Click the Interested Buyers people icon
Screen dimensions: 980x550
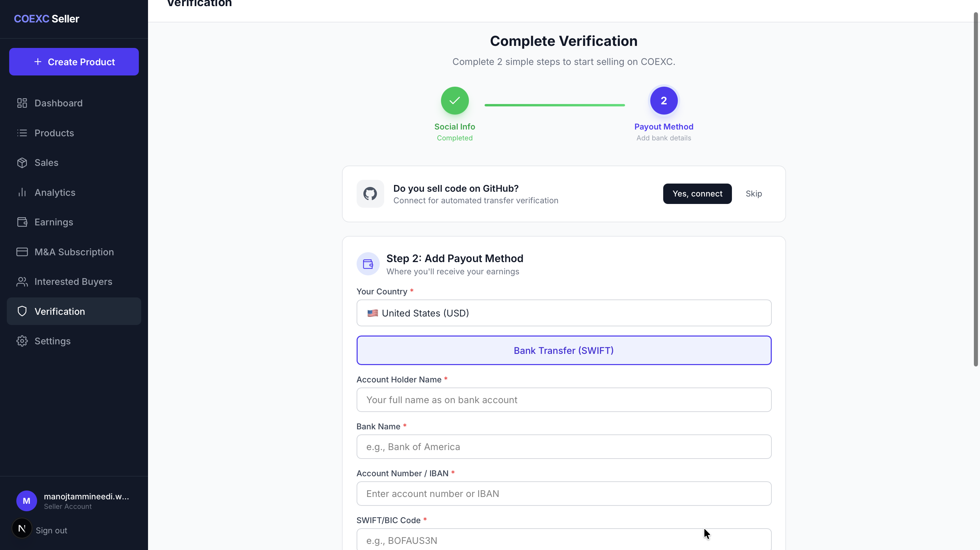(22, 281)
